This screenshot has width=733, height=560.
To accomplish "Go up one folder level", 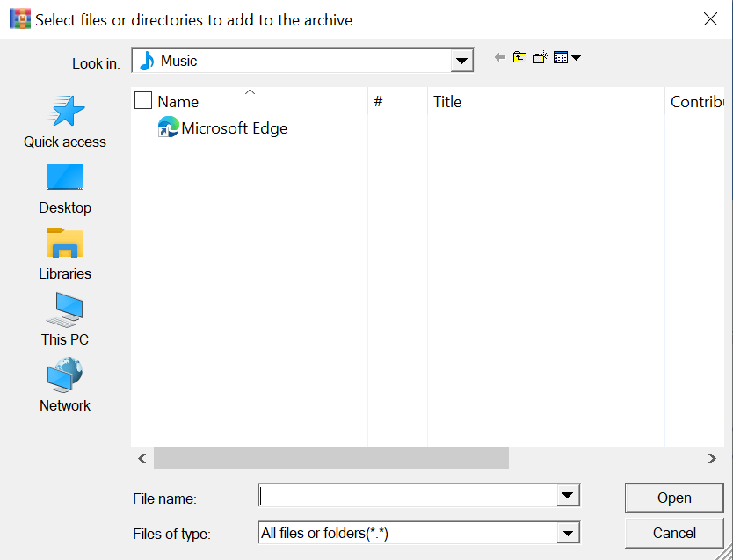I will 520,58.
